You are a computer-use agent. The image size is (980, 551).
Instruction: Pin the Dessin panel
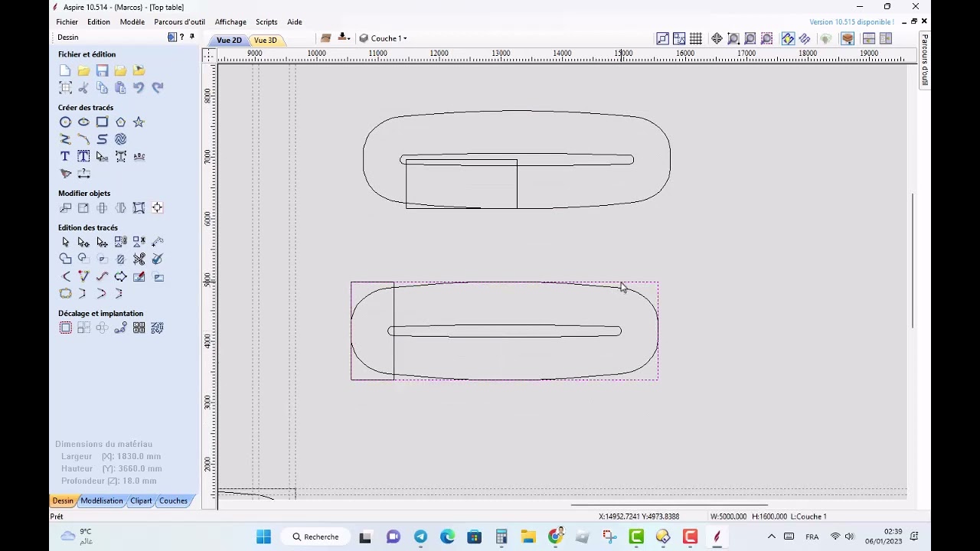pyautogui.click(x=191, y=37)
